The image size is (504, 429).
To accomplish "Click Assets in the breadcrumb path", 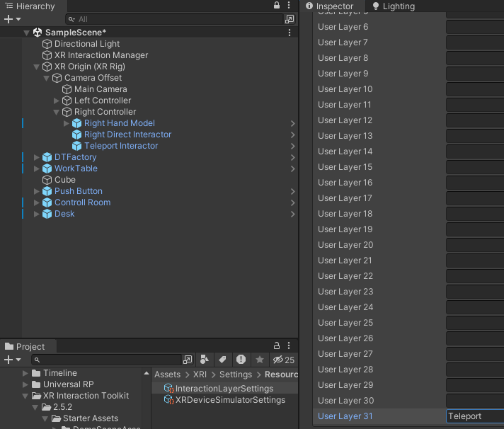I will click(x=167, y=374).
